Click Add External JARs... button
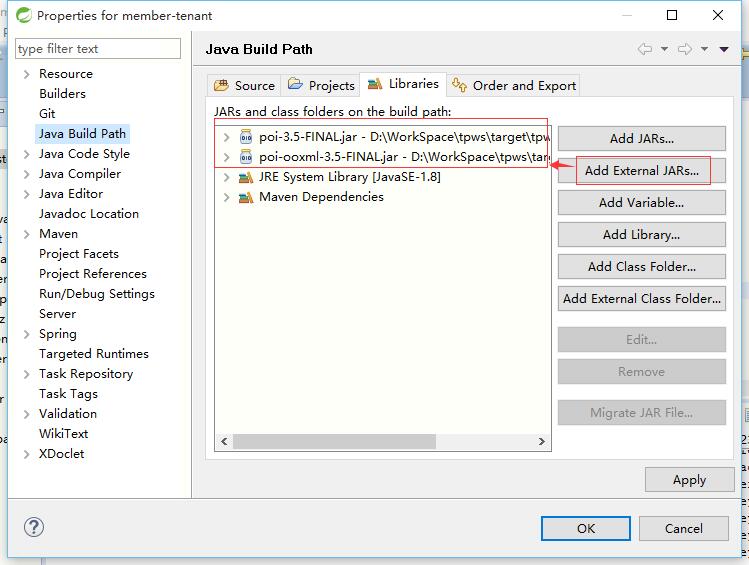Screen dimensions: 749x565 pos(642,171)
